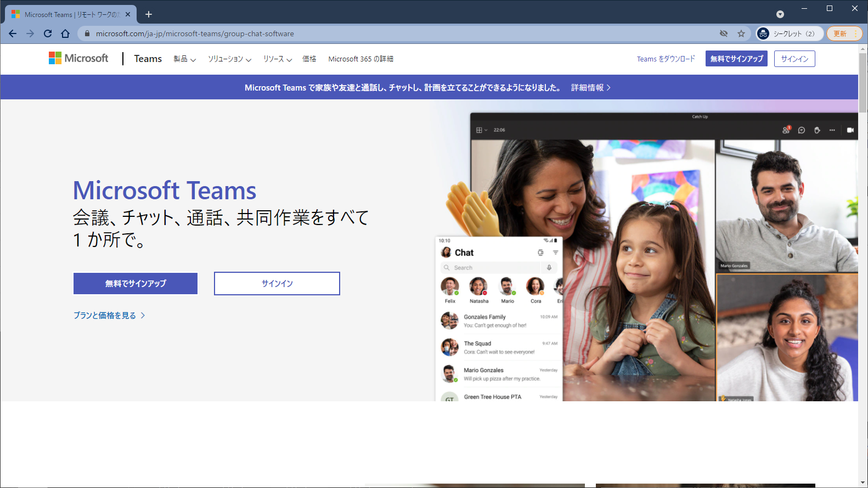Open the Mario Gonzales chat row

tap(499, 374)
